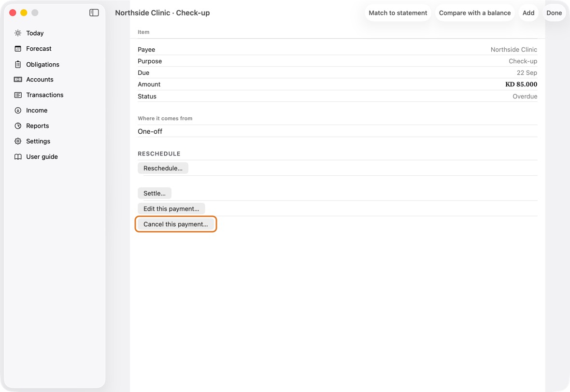570x392 pixels.
Task: Click the Reschedule... button
Action: [163, 168]
